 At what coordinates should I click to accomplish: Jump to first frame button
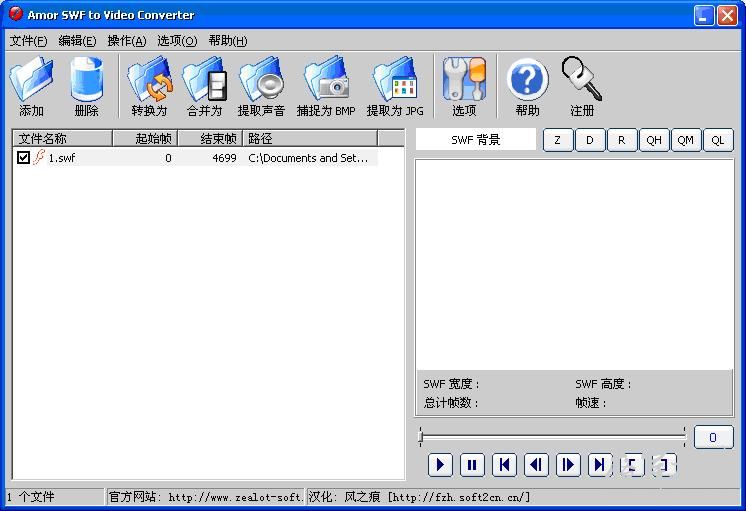click(x=504, y=465)
